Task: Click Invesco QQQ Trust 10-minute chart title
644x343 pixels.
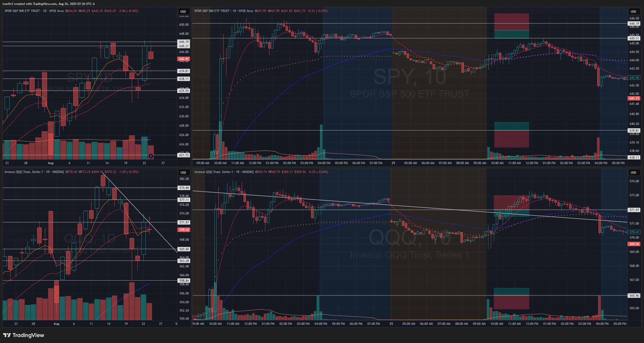Action: (214, 172)
